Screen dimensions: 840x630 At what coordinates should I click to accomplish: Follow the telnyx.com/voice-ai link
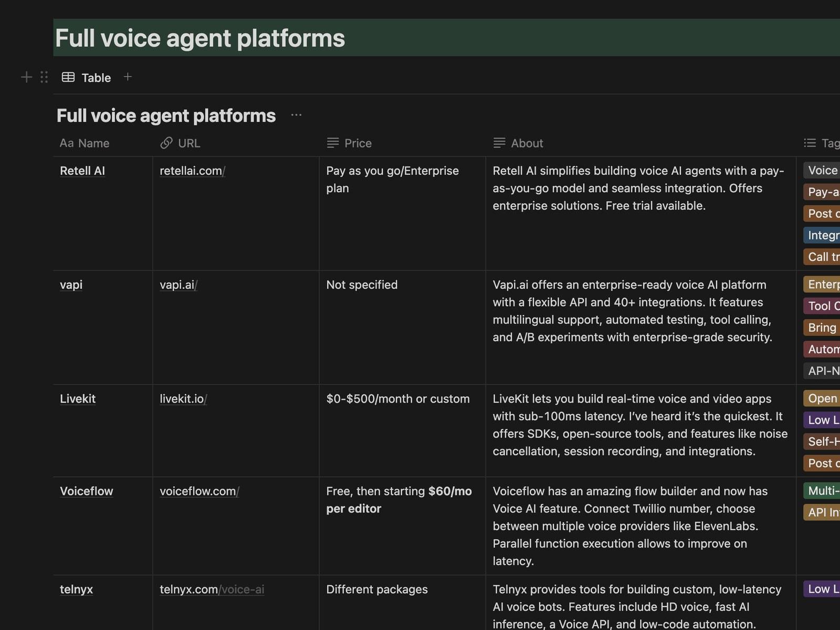(x=212, y=589)
